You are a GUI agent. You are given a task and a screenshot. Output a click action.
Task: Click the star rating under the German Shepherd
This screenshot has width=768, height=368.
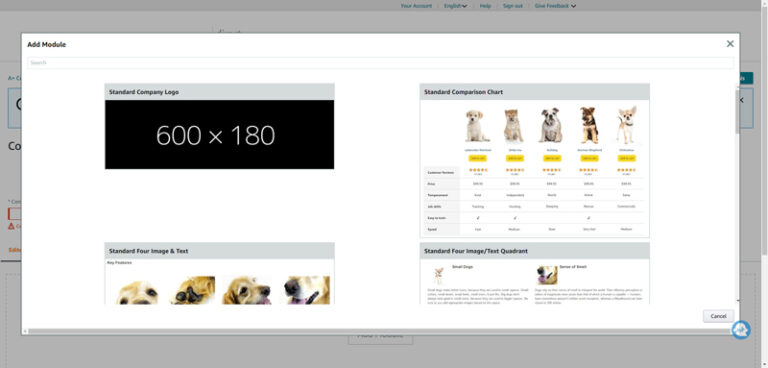tap(589, 170)
